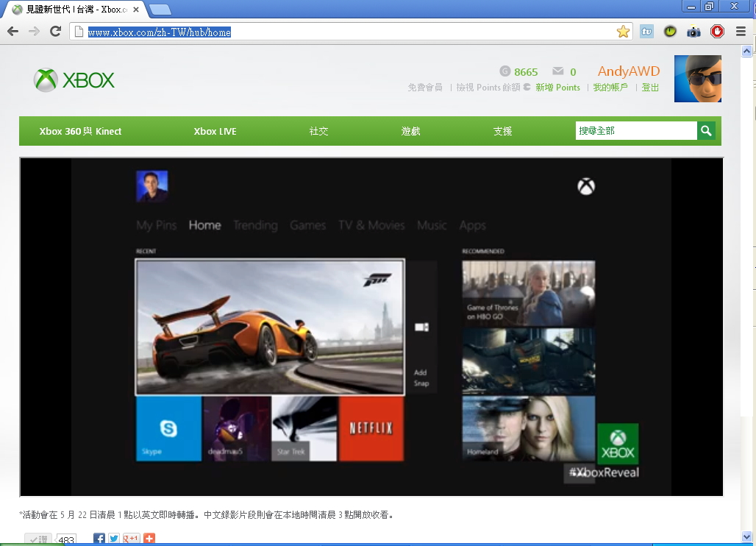
Task: Click the white Xbox sphere icon in video
Action: pyautogui.click(x=586, y=187)
